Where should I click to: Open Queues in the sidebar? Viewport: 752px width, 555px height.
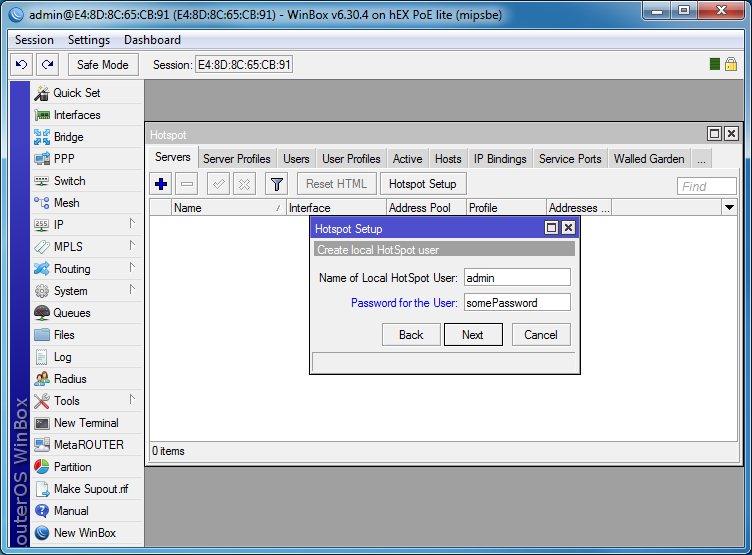pos(87,313)
